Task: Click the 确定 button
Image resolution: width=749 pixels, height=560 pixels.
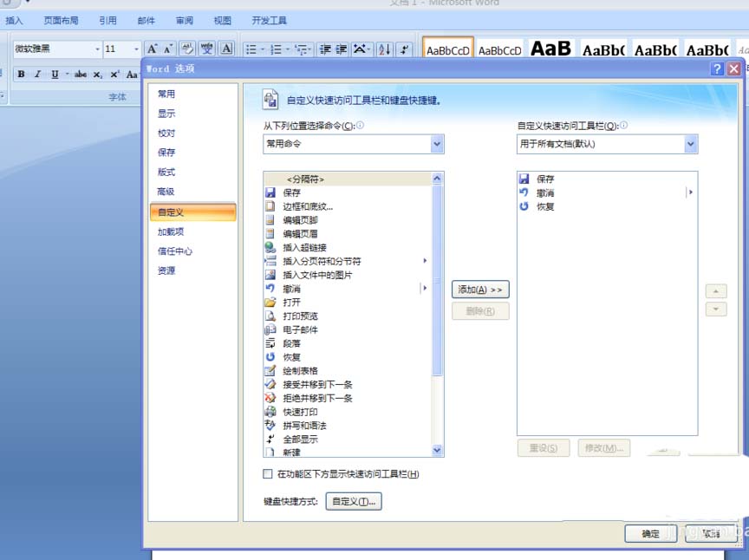Action: coord(650,533)
